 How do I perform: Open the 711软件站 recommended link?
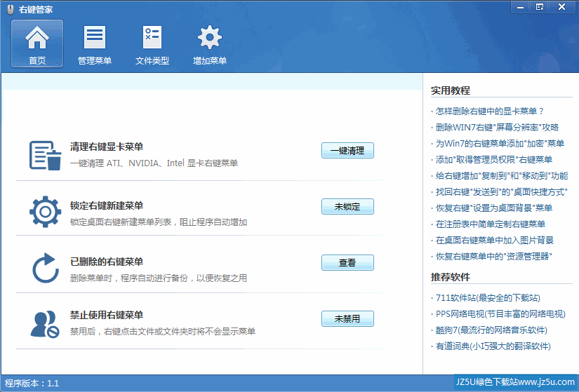click(488, 297)
